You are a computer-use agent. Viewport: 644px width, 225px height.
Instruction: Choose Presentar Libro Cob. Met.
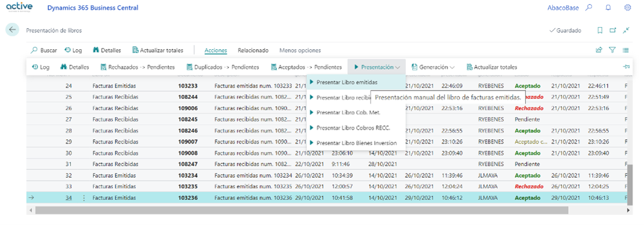click(356, 112)
